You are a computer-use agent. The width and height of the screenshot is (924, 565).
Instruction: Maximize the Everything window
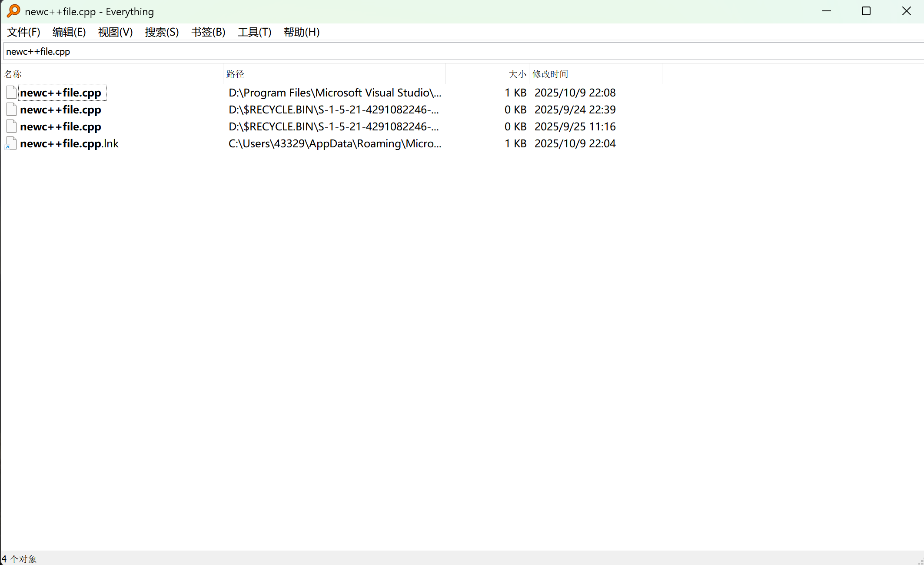coord(866,11)
